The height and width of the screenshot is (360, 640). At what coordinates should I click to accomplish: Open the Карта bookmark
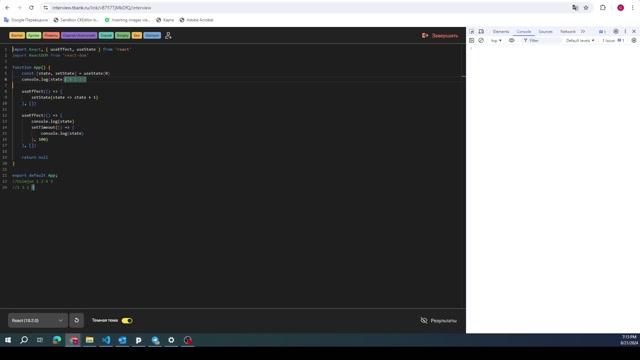click(165, 20)
